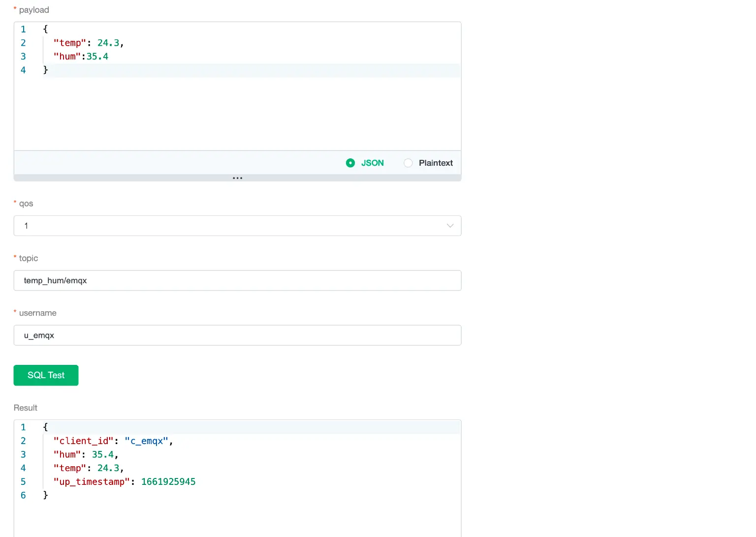The image size is (756, 537).
Task: Click line number 2 in payload editor
Action: click(x=23, y=43)
